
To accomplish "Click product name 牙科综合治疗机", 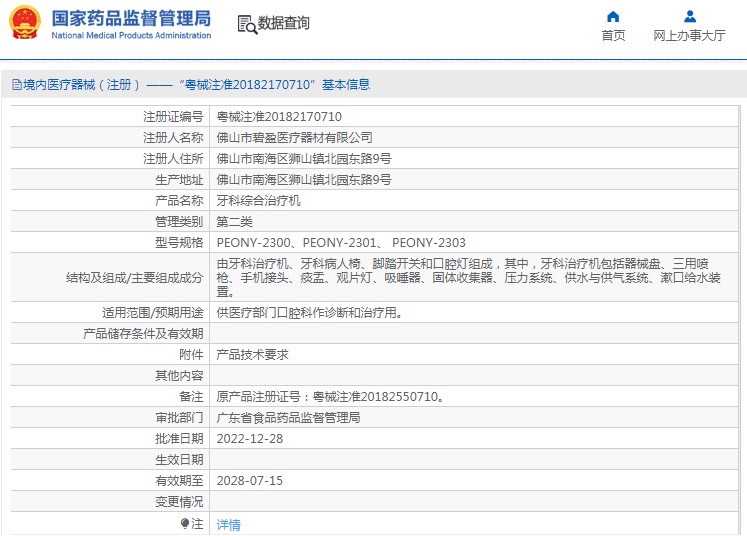I will point(258,201).
